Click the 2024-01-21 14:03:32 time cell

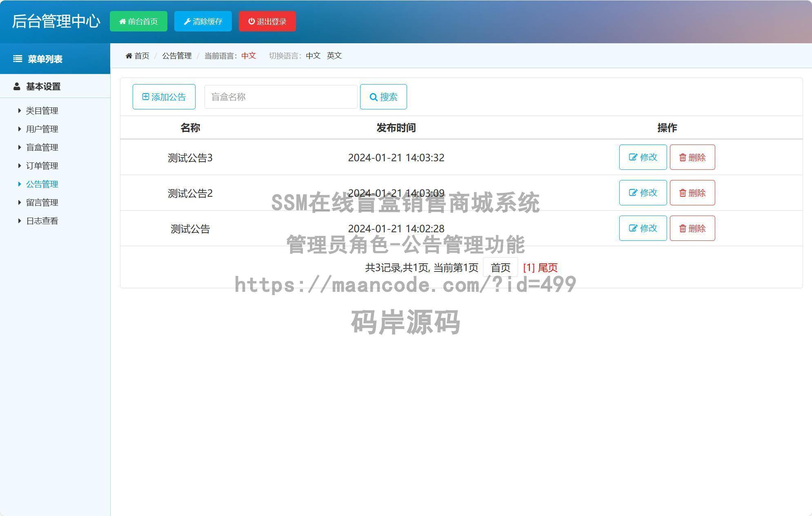(x=396, y=158)
